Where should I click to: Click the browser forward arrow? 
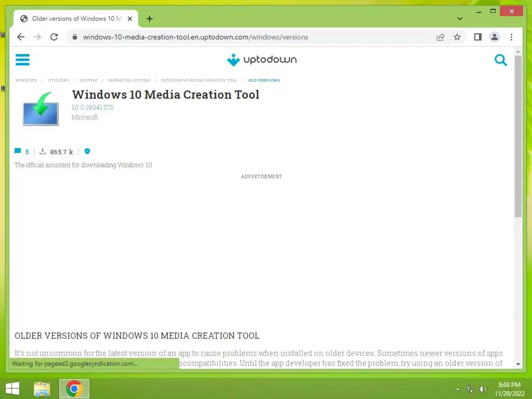coord(37,37)
